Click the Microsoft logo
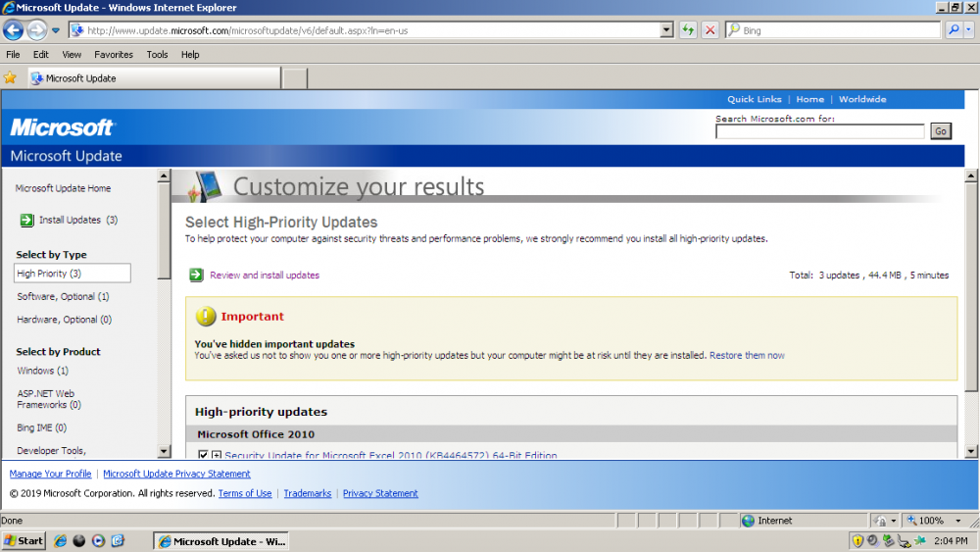The height and width of the screenshot is (552, 980). [x=61, y=127]
